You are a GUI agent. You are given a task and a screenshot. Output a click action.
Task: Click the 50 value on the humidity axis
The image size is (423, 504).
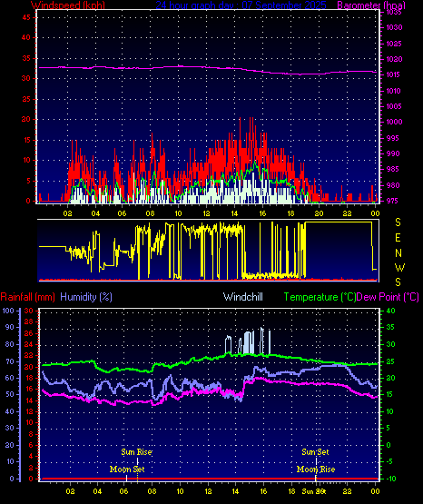[10, 394]
